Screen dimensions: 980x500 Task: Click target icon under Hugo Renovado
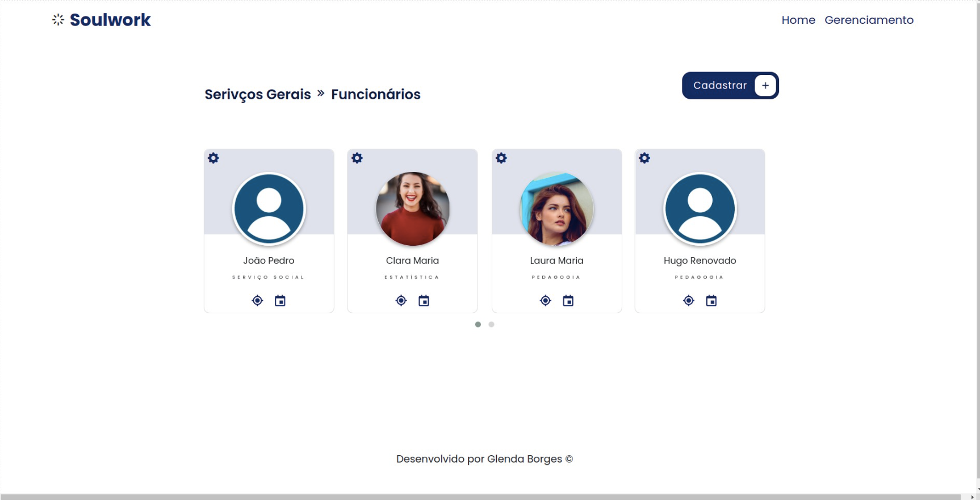(x=688, y=301)
